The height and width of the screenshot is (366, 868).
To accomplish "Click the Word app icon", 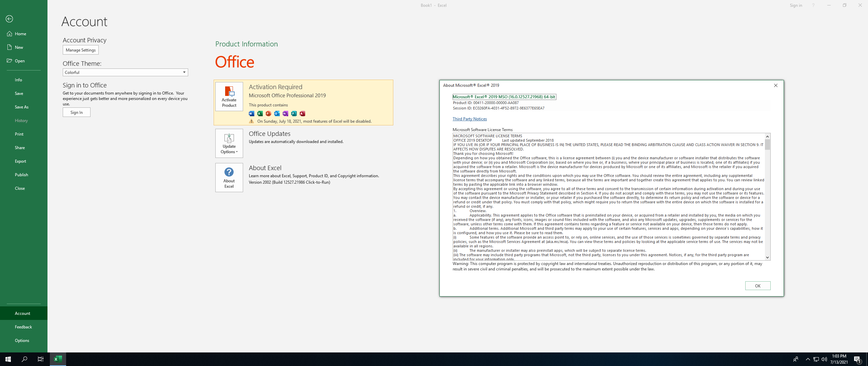I will pos(252,114).
